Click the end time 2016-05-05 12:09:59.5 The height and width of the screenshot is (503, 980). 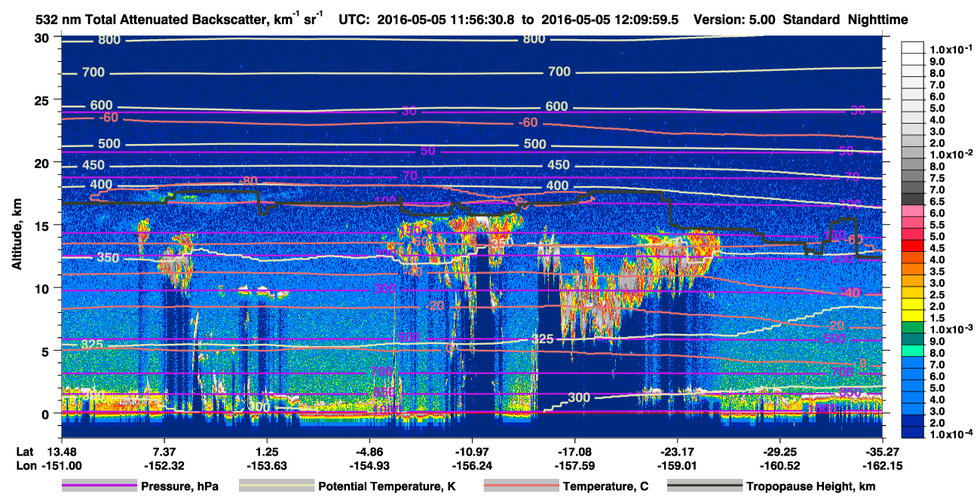(611, 20)
